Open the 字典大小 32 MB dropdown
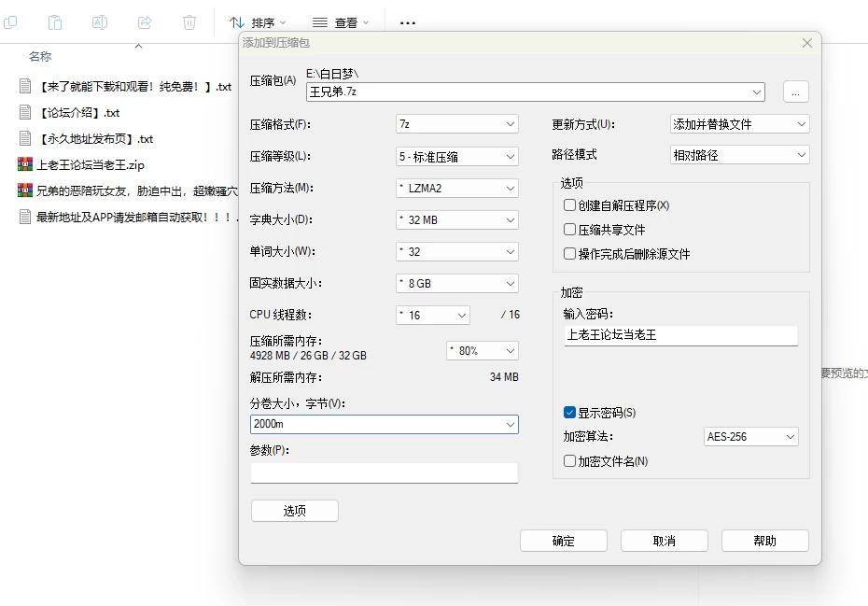 tap(457, 220)
